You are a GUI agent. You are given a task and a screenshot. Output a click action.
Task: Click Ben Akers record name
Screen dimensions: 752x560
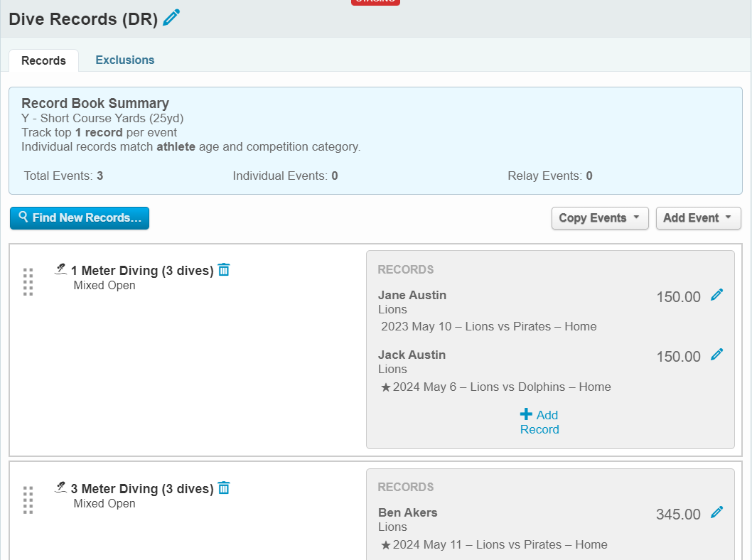pyautogui.click(x=407, y=512)
